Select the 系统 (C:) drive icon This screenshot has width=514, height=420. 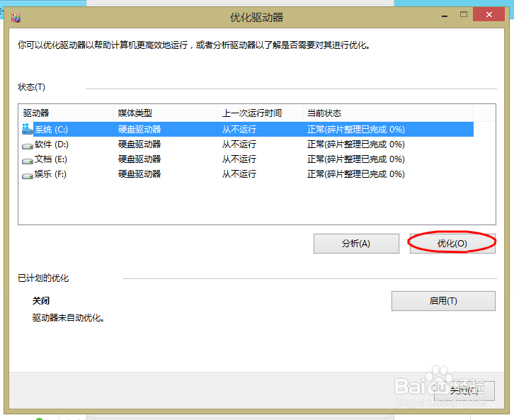pos(27,129)
